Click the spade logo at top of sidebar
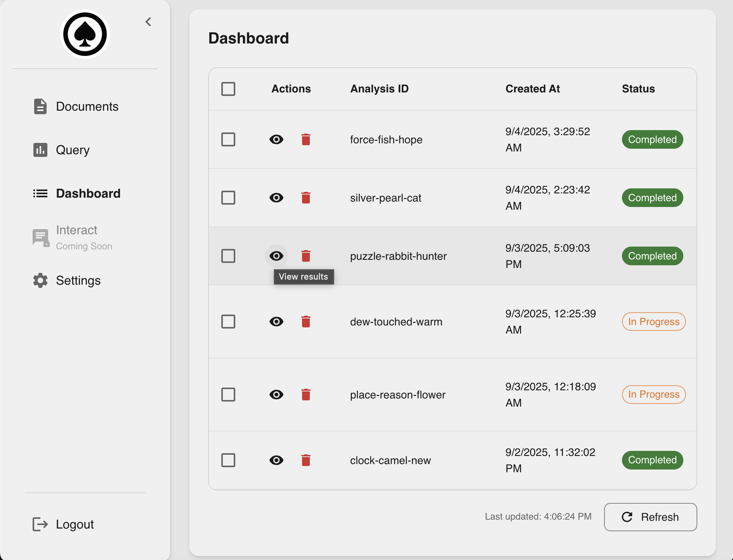 coord(85,34)
